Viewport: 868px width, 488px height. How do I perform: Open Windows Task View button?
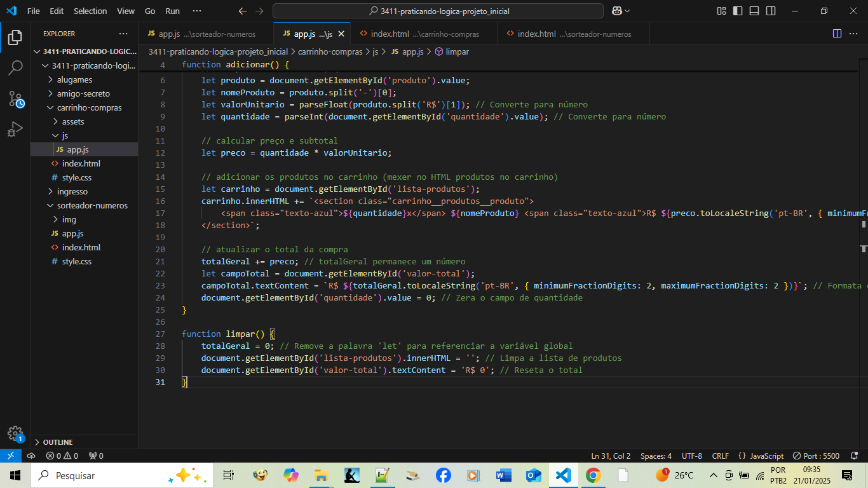point(229,475)
